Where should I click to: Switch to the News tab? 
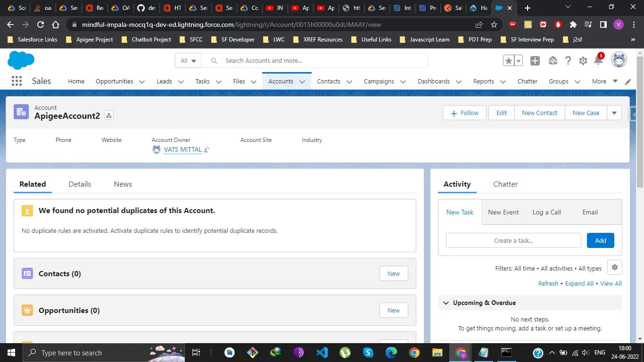(x=123, y=184)
